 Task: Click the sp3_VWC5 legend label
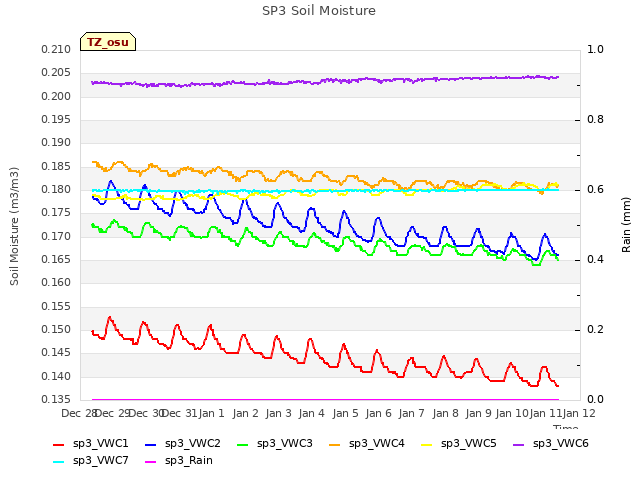pyautogui.click(x=469, y=444)
